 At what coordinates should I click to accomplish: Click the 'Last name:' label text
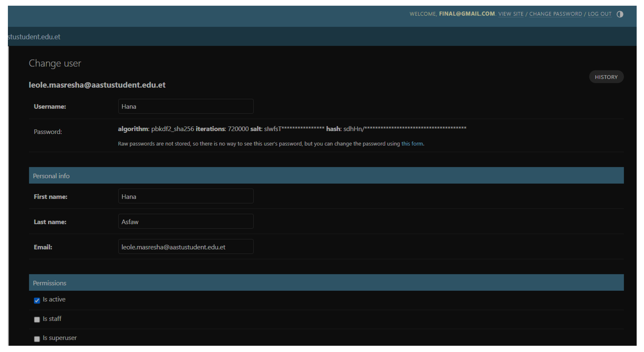point(50,222)
